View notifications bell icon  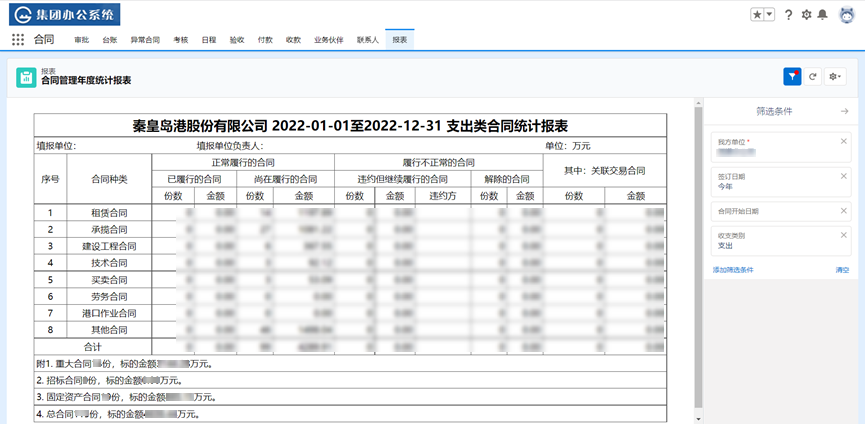coord(822,15)
